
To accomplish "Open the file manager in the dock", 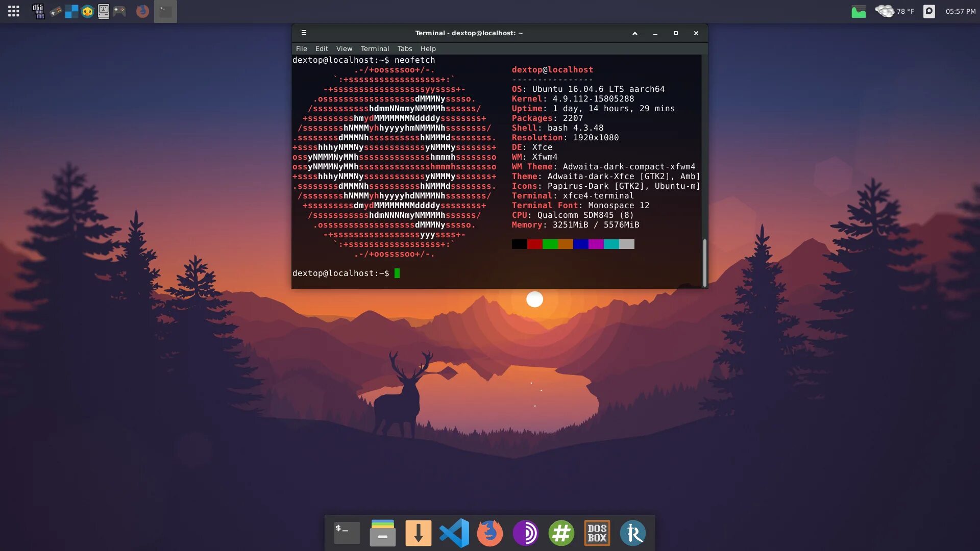I will click(383, 533).
